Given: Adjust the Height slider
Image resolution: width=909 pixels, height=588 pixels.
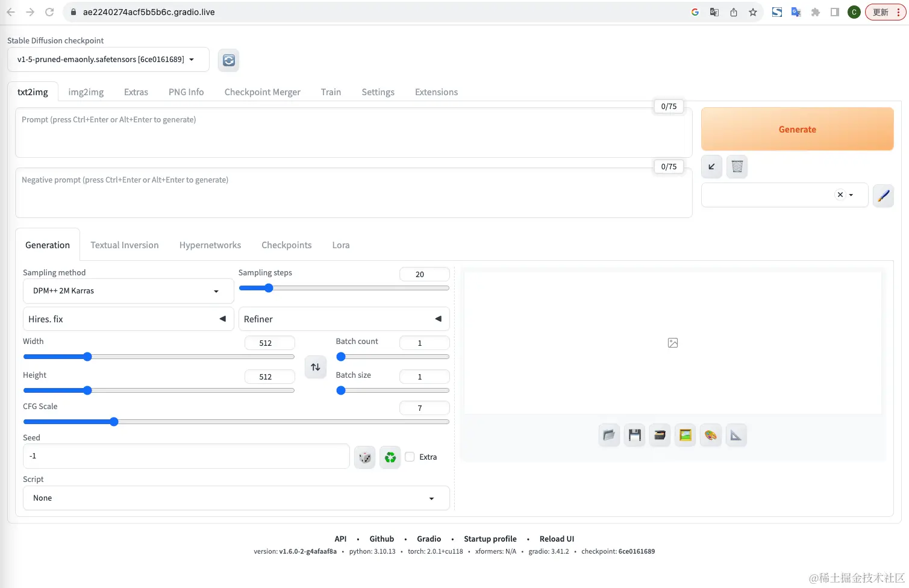Looking at the screenshot, I should [159, 390].
